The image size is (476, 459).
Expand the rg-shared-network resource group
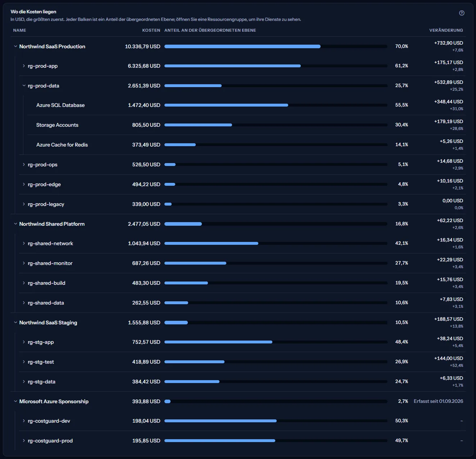pos(24,243)
